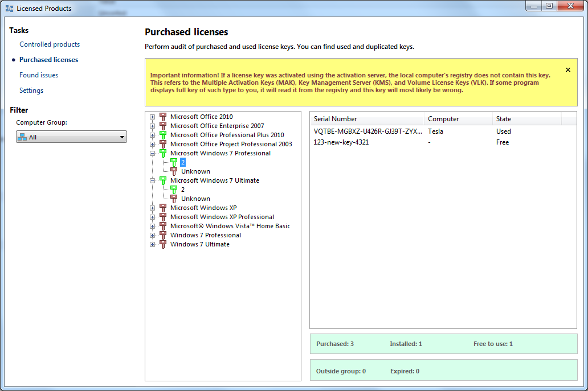Click the red key icon of Microsoft Office 2010
Image resolution: width=588 pixels, height=391 pixels.
pyautogui.click(x=163, y=117)
